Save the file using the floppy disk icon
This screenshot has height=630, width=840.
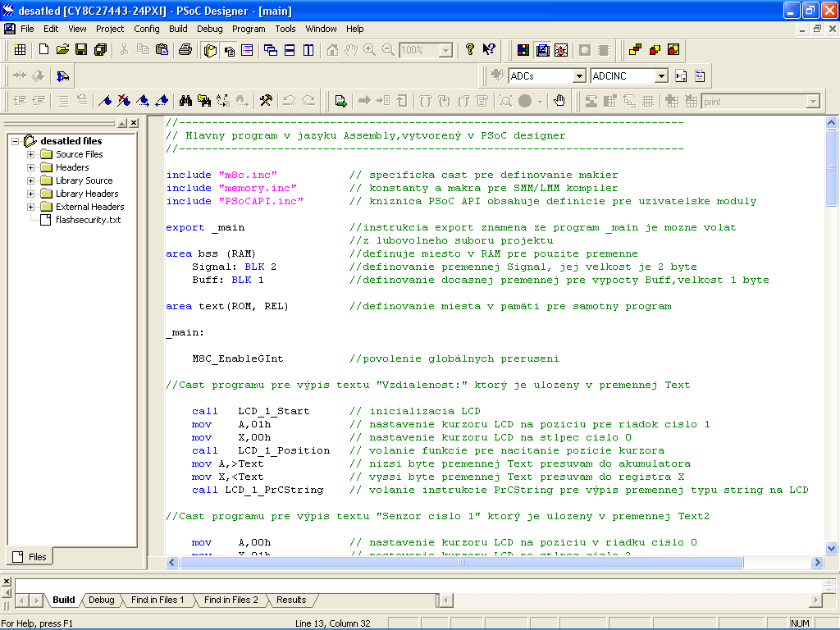(81, 50)
